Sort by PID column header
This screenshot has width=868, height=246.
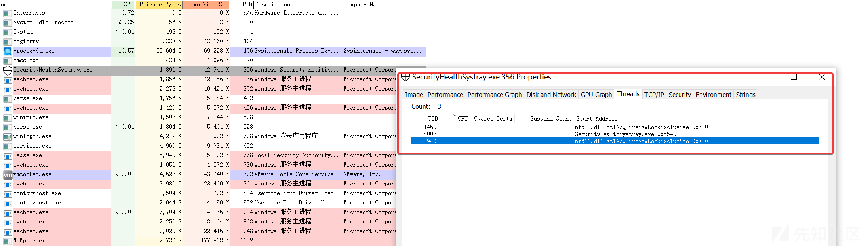coord(242,4)
